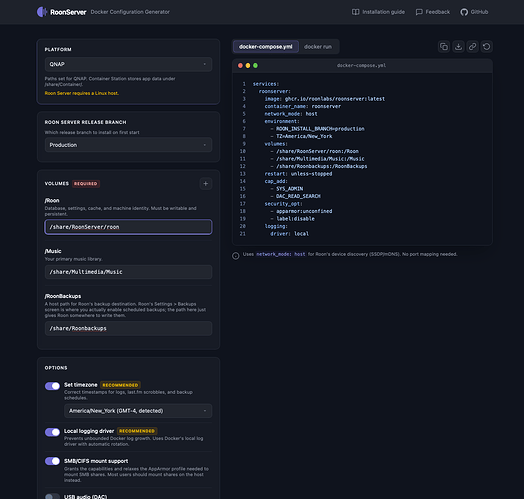
Task: Click the 'container_name: roonserver' code line
Action: click(302, 106)
